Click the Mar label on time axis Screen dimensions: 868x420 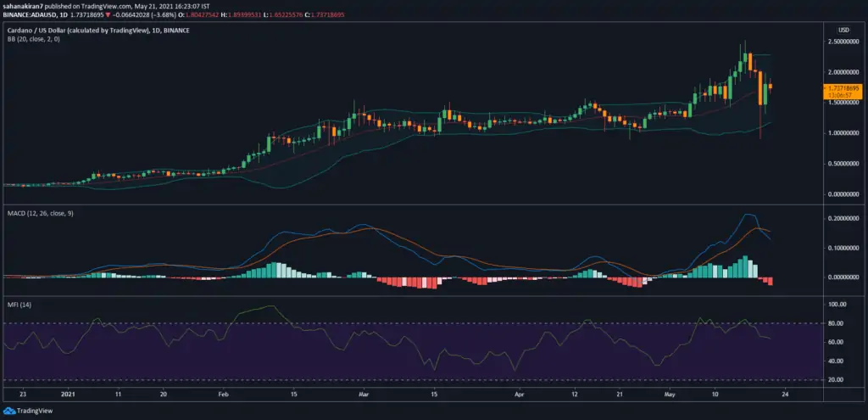point(364,395)
